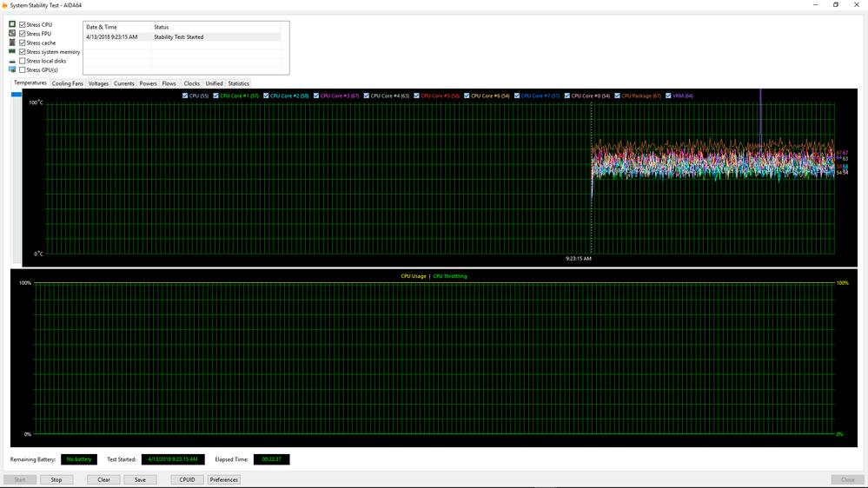Open the Cooling Fans tab
Viewport: 868px width, 488px height.
[x=68, y=83]
